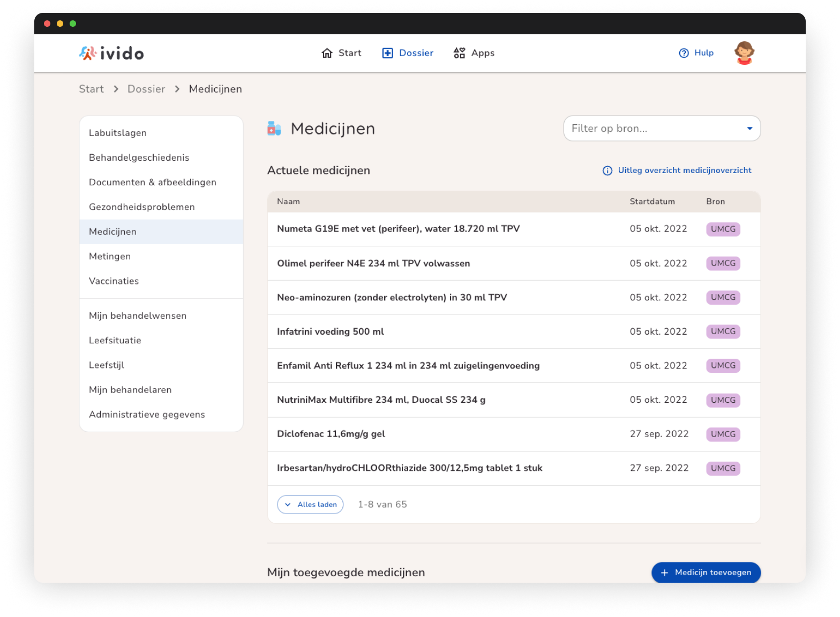Click the Filter op bron dropdown arrow
The width and height of the screenshot is (840, 617).
click(749, 129)
